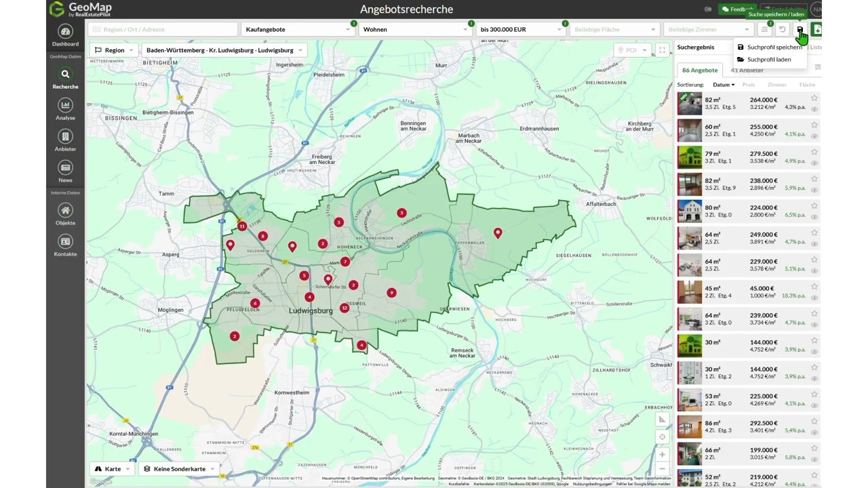Image resolution: width=868 pixels, height=488 pixels.
Task: Open the Beliebige Fläche dropdown
Action: pyautogui.click(x=614, y=29)
